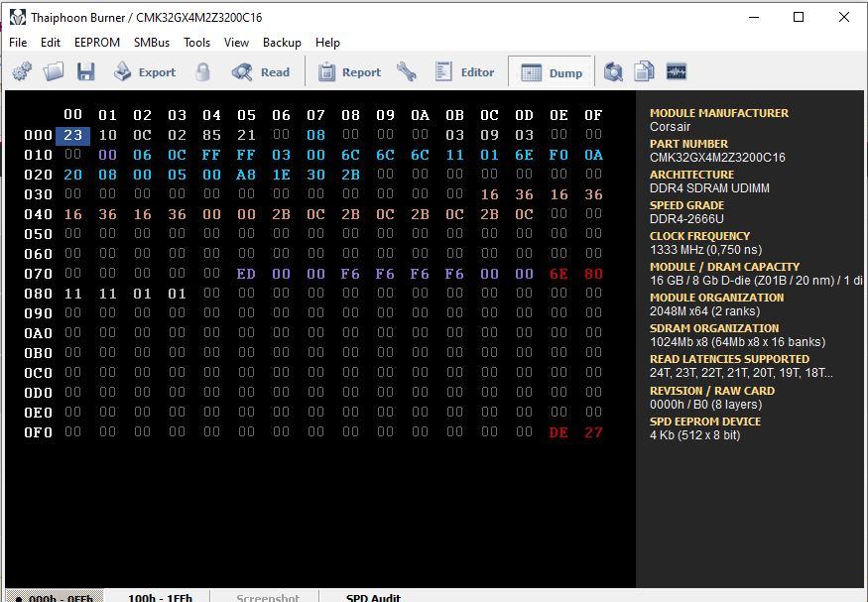Select byte ED in row 070
Viewport: 868px width, 602px height.
(x=246, y=274)
